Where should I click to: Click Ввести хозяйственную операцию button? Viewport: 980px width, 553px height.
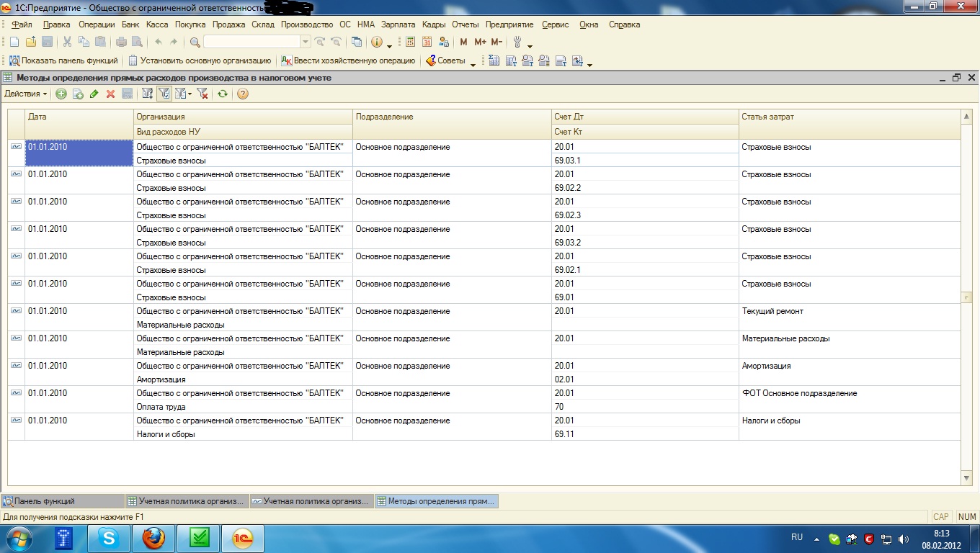348,61
